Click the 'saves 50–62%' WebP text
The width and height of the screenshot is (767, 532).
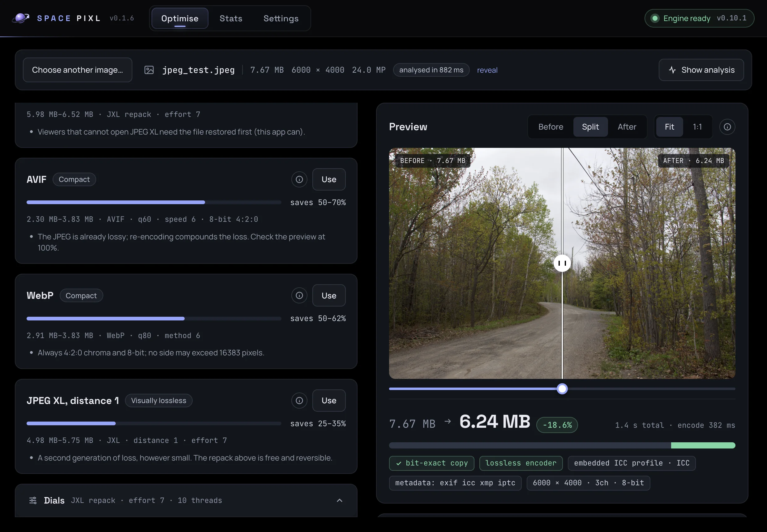318,318
